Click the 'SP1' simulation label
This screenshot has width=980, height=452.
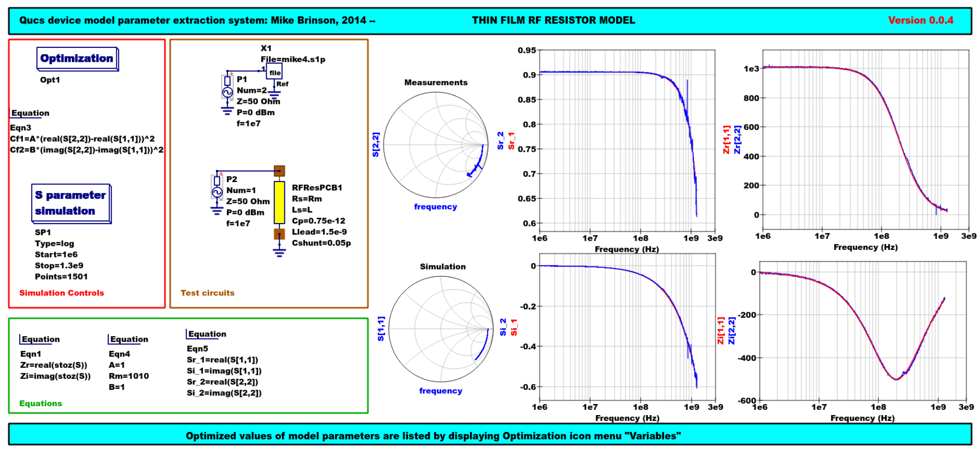pyautogui.click(x=43, y=233)
